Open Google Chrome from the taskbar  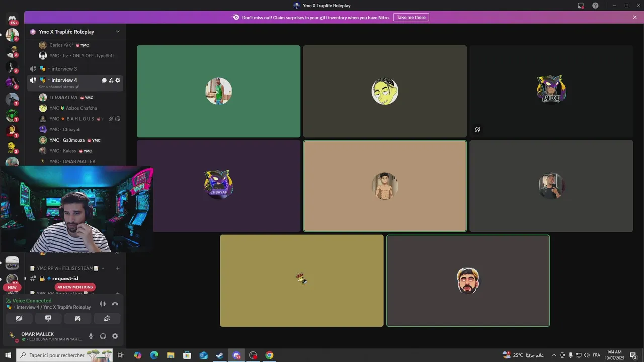(x=269, y=355)
